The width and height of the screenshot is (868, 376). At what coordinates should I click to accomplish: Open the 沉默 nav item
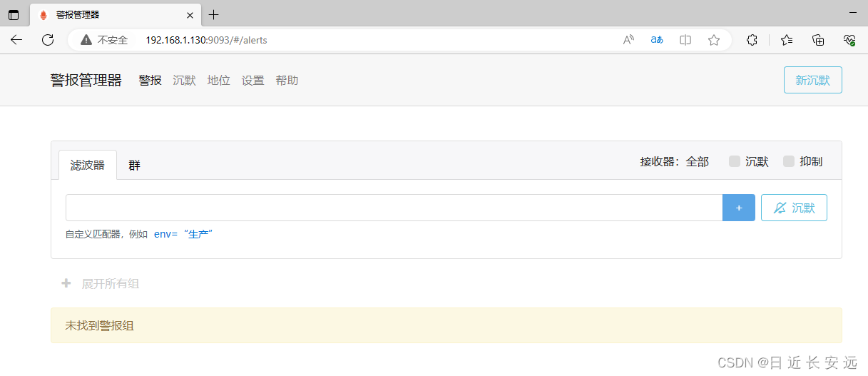pos(184,81)
